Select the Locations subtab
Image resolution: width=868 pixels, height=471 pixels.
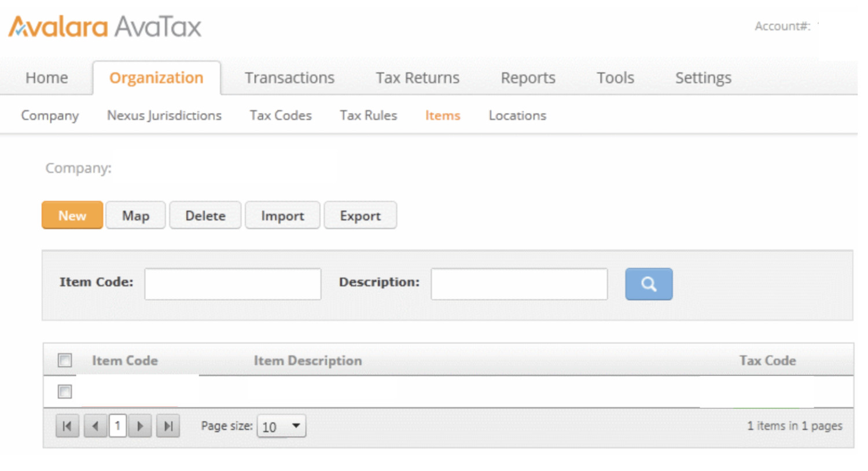[x=517, y=115]
